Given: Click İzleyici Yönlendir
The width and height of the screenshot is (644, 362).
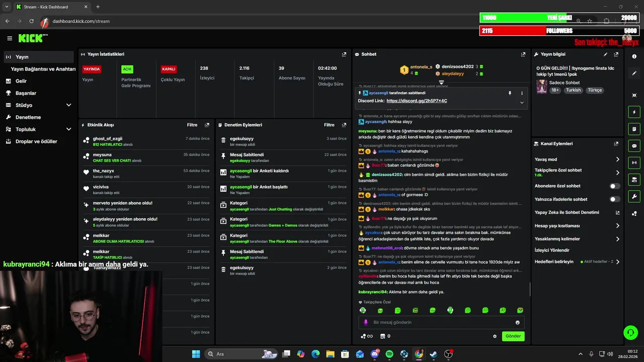Looking at the screenshot, I should pyautogui.click(x=552, y=250).
